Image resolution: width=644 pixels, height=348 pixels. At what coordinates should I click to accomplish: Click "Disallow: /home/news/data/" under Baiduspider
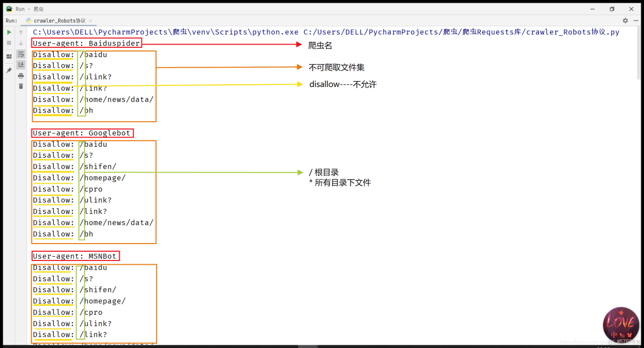click(x=93, y=100)
